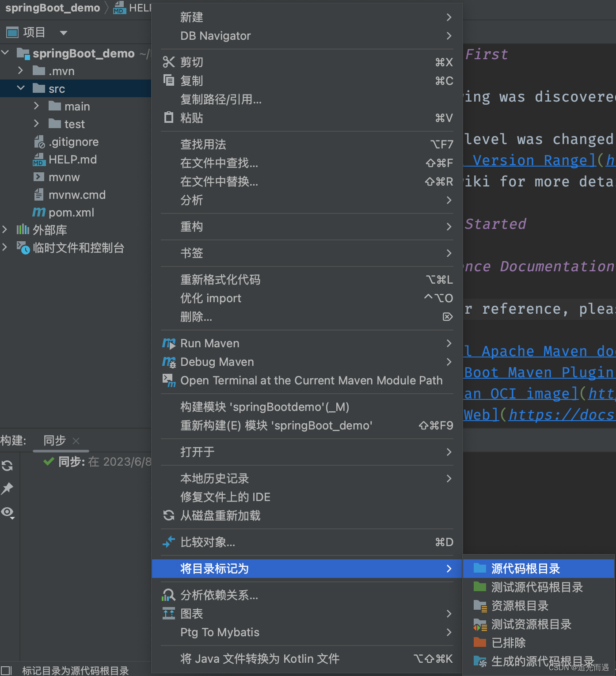Switch to the 同步 build tab
616x676 pixels.
[54, 441]
